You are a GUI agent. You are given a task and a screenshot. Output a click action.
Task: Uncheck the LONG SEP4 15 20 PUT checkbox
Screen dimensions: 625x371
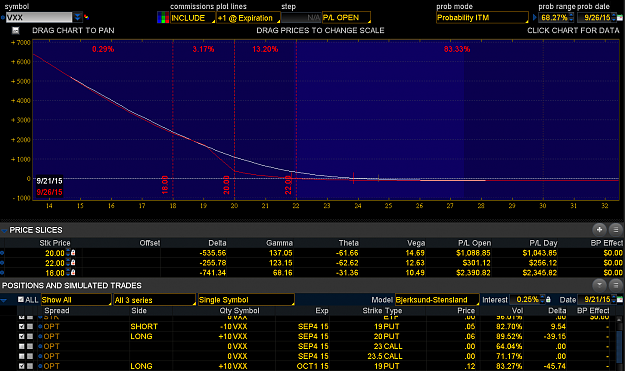(22, 336)
